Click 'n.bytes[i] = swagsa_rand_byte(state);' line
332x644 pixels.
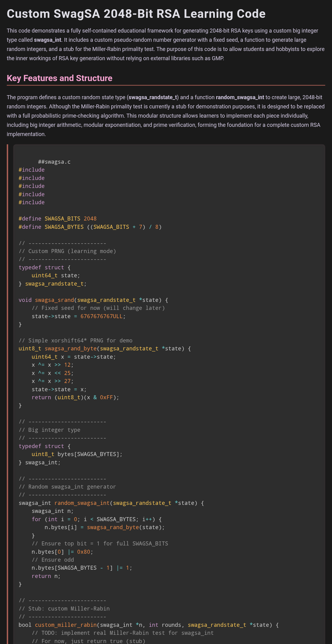(x=105, y=527)
